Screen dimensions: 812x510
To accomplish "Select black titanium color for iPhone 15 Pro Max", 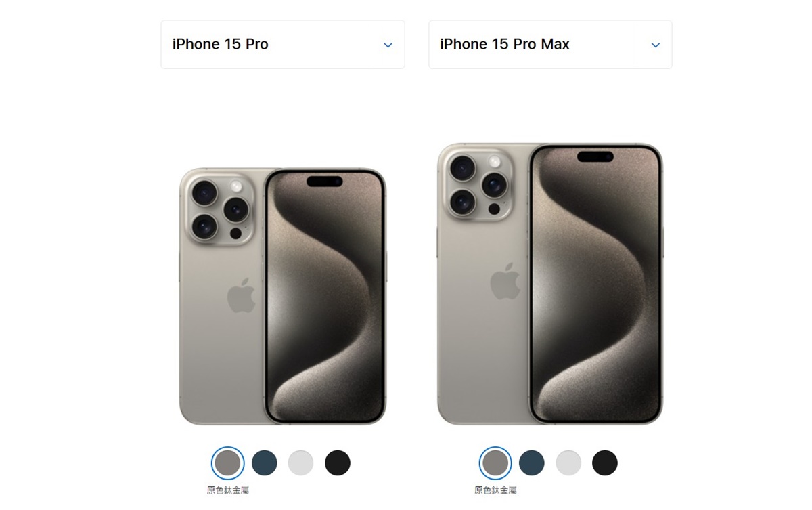I will pyautogui.click(x=605, y=463).
